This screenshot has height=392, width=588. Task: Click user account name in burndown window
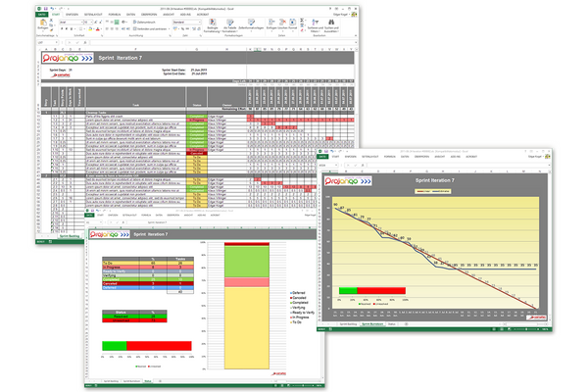coord(535,157)
